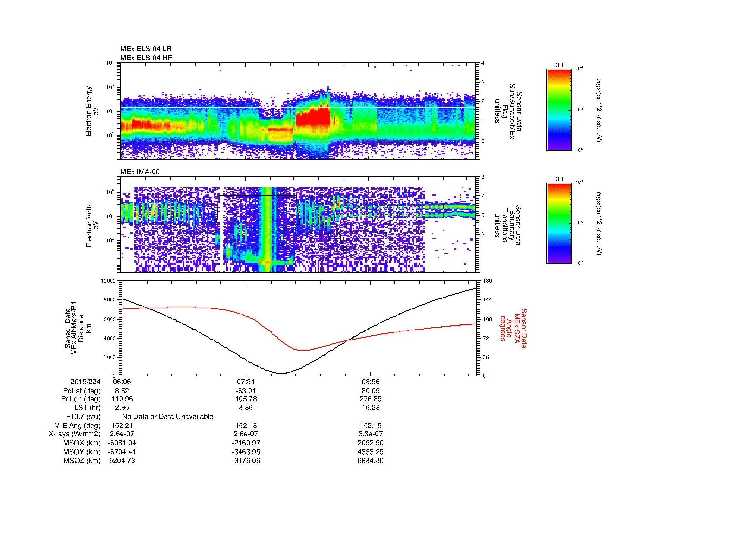The height and width of the screenshot is (534, 756).
Task: Click the 'Electron Energy eV' axis label
Action: click(x=92, y=111)
